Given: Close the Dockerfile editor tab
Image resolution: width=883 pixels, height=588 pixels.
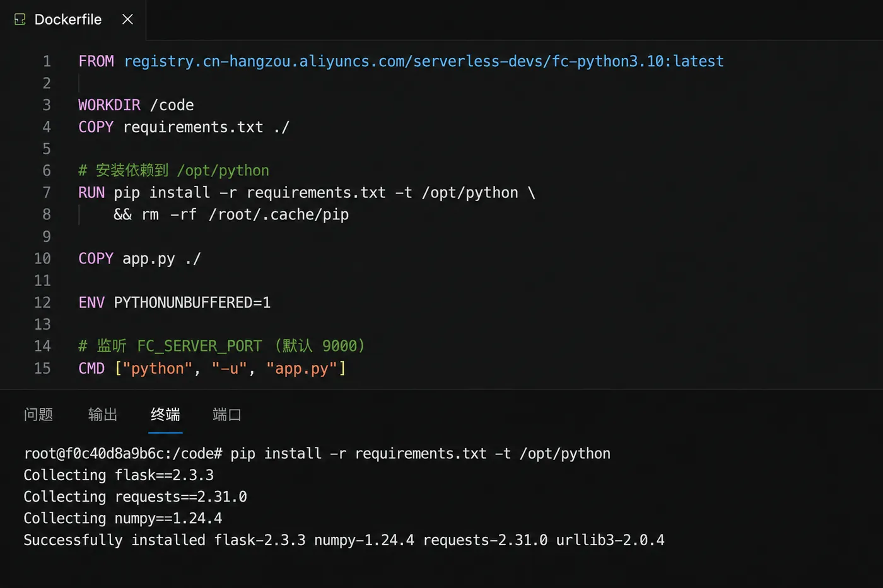Looking at the screenshot, I should [x=127, y=20].
